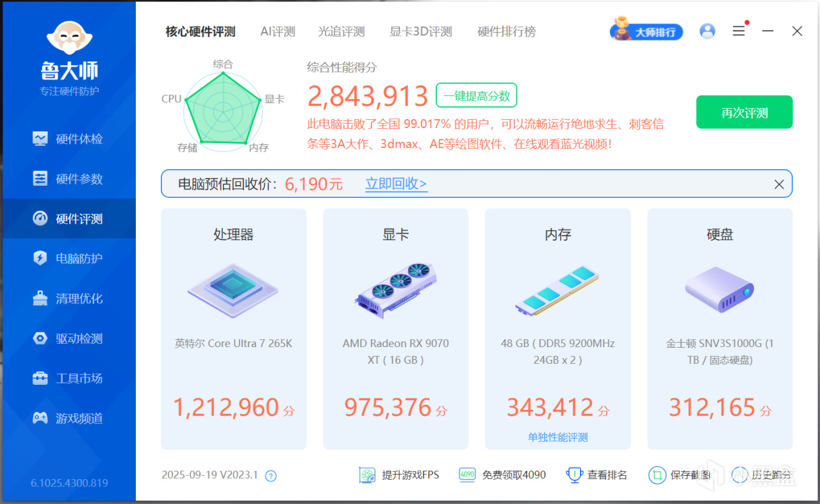Viewport: 820px width, 504px height.
Task: Click the 2025-09-19 V2023.1 version text
Action: tap(209, 475)
